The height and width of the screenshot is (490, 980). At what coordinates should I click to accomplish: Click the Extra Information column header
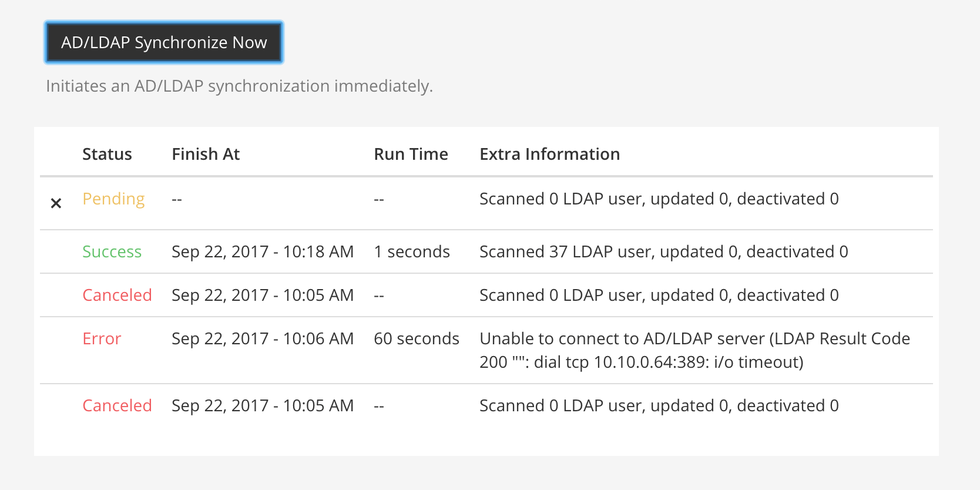pos(549,153)
